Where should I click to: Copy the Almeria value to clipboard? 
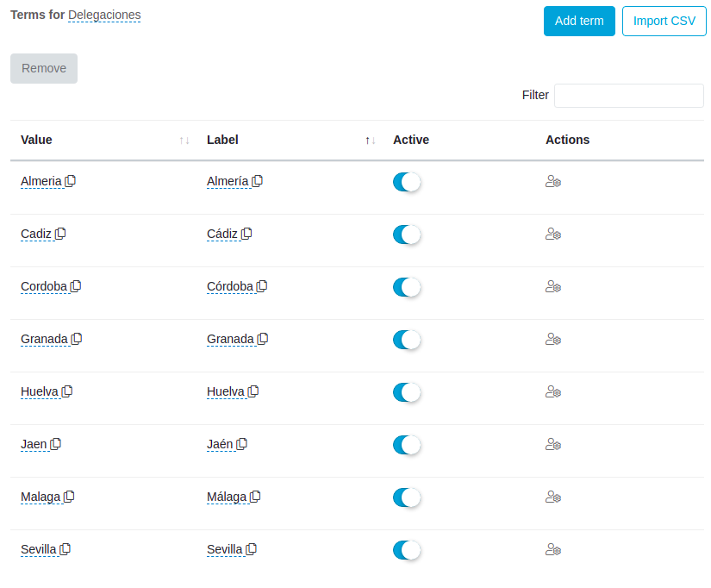tap(71, 181)
